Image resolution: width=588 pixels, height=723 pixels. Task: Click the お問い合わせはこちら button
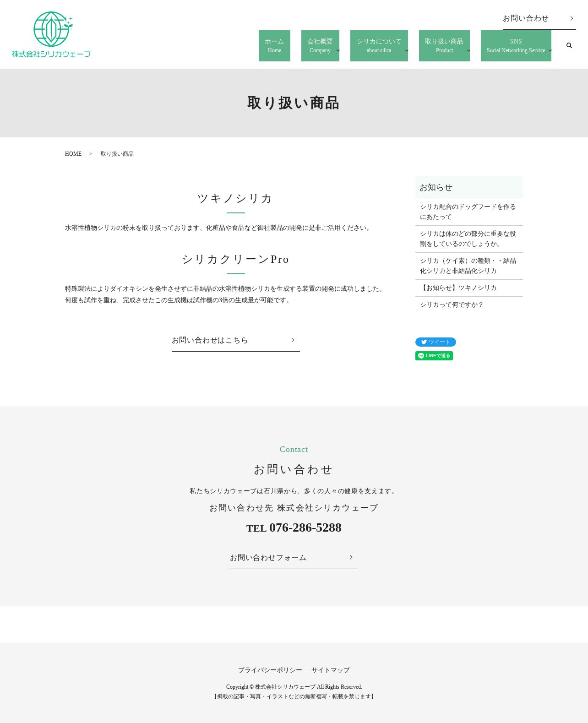236,340
